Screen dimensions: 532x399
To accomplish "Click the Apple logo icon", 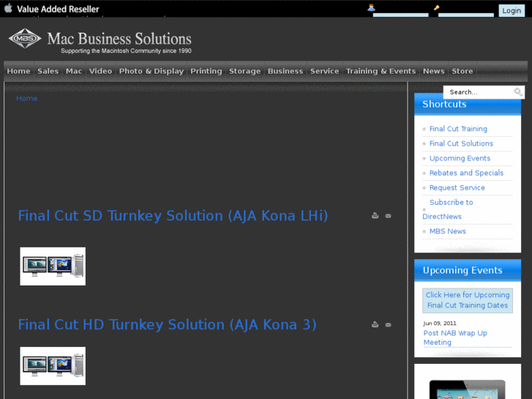I will [x=8, y=9].
